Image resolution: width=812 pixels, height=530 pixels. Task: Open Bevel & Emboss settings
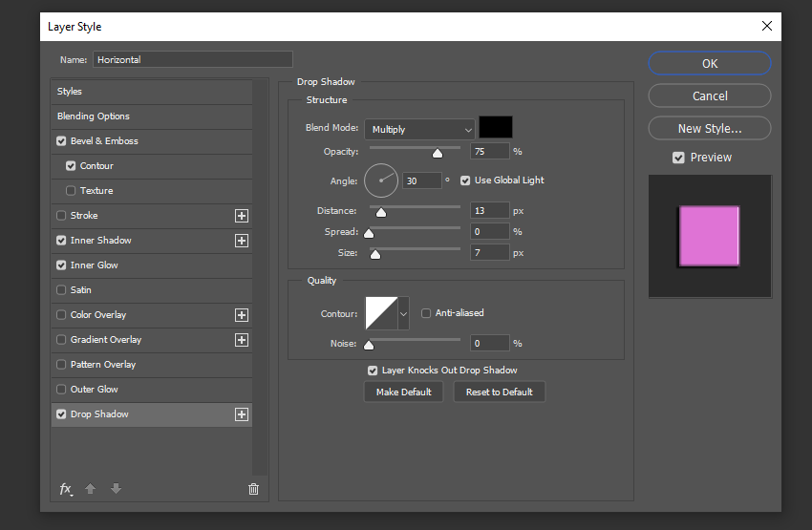(x=104, y=140)
